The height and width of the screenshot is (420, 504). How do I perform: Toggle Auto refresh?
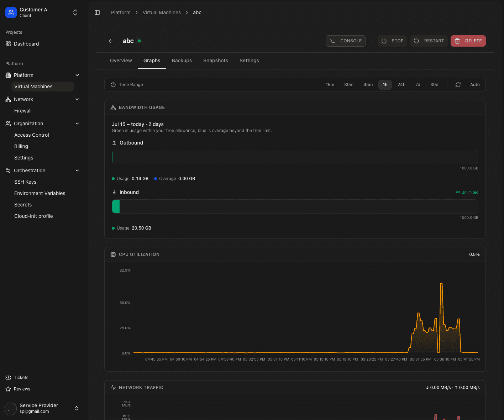click(x=475, y=85)
